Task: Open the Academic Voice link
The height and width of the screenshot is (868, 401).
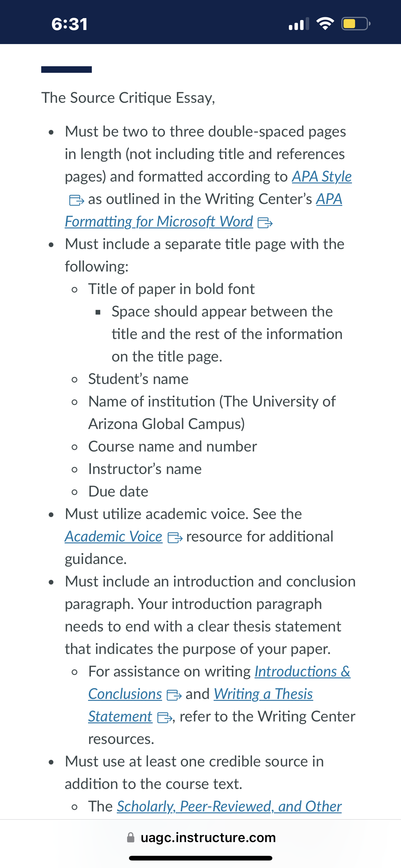Action: [113, 536]
